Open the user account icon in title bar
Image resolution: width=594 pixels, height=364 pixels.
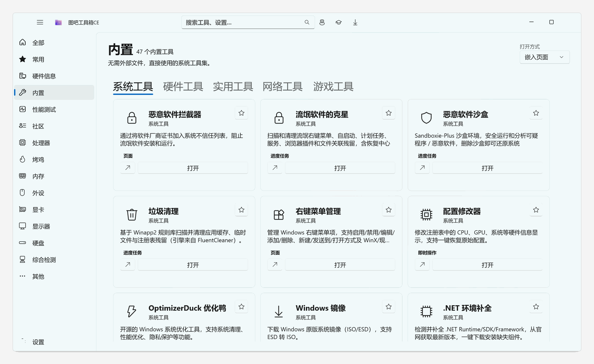point(322,22)
